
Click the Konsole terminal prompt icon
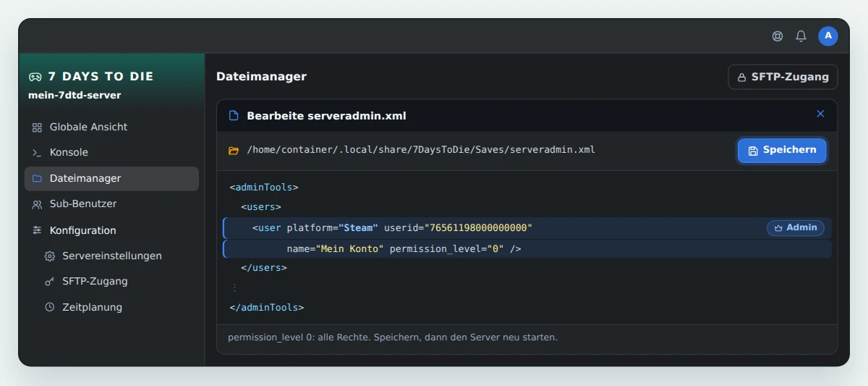pos(37,153)
